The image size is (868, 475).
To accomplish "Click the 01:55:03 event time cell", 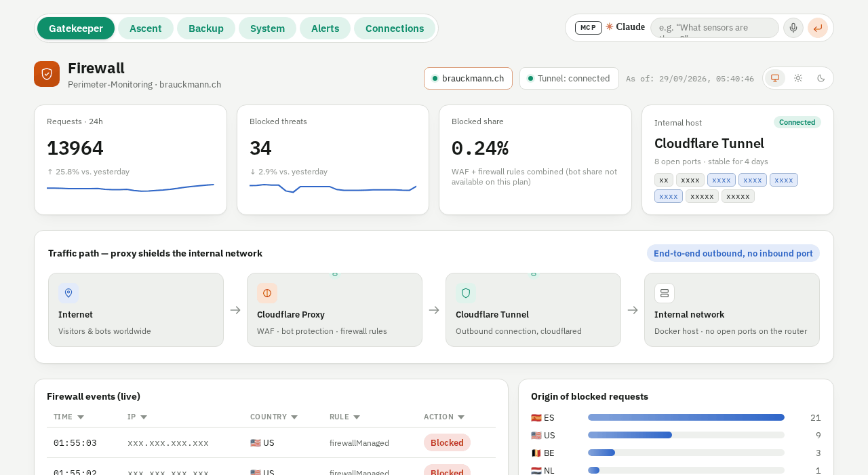I will 75,443.
